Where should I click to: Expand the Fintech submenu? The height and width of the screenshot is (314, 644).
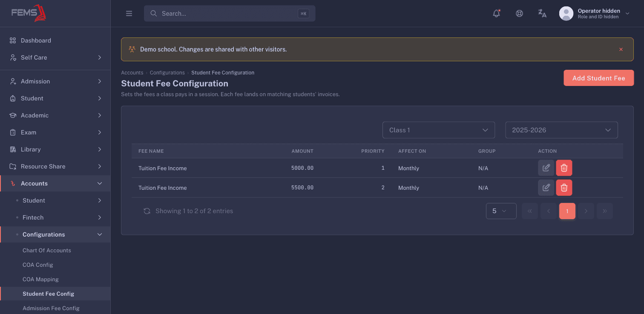[x=55, y=217]
